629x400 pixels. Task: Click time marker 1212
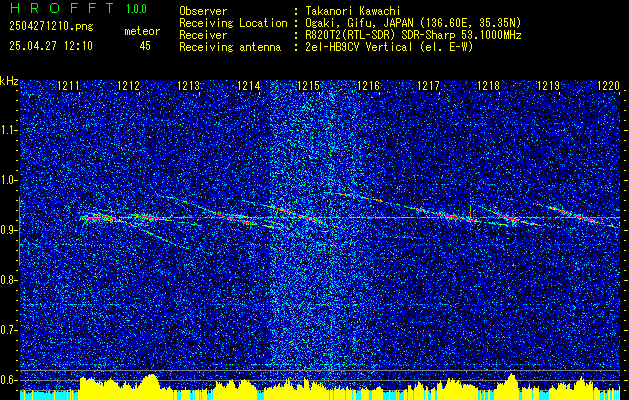128,86
